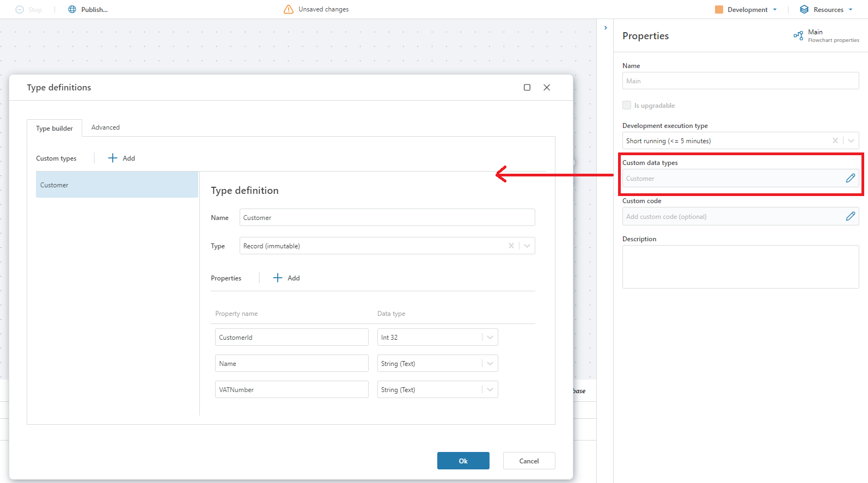Expand the data type dropdown for VATNumber

pyautogui.click(x=490, y=389)
